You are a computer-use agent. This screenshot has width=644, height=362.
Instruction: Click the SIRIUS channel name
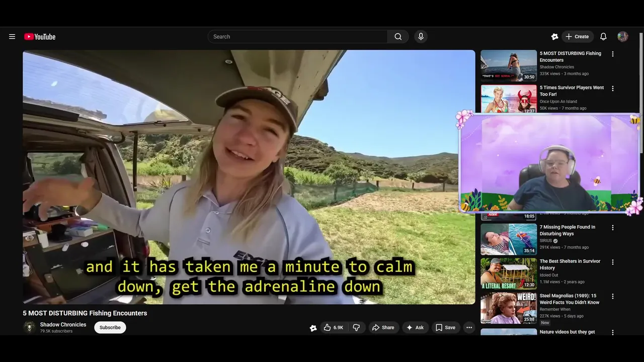[x=546, y=241]
